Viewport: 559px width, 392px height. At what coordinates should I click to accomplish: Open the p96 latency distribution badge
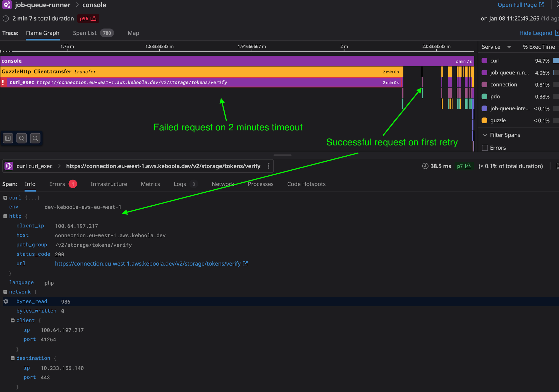coord(88,18)
